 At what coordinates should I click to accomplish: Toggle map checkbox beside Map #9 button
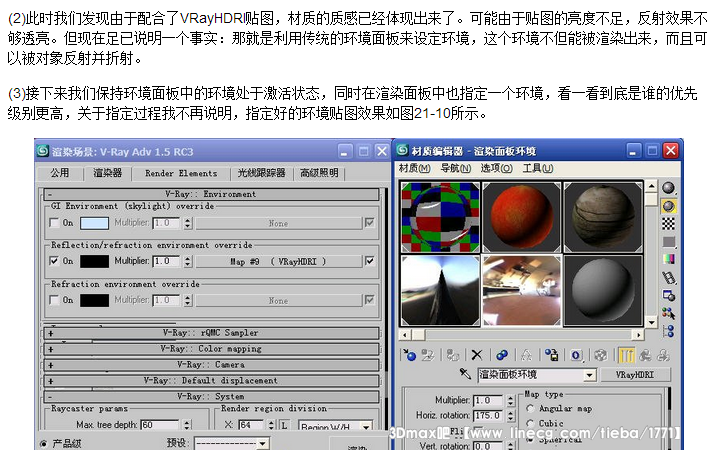tap(369, 261)
